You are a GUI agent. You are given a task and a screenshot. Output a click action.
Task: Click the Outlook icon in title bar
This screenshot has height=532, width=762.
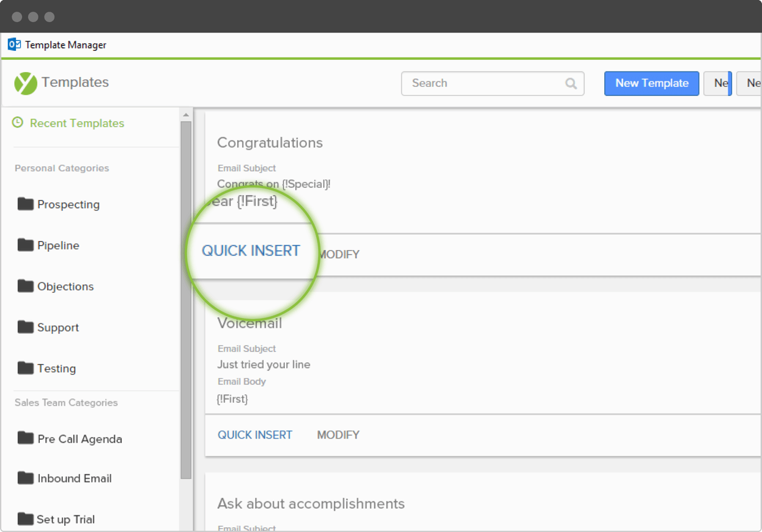[x=14, y=45]
